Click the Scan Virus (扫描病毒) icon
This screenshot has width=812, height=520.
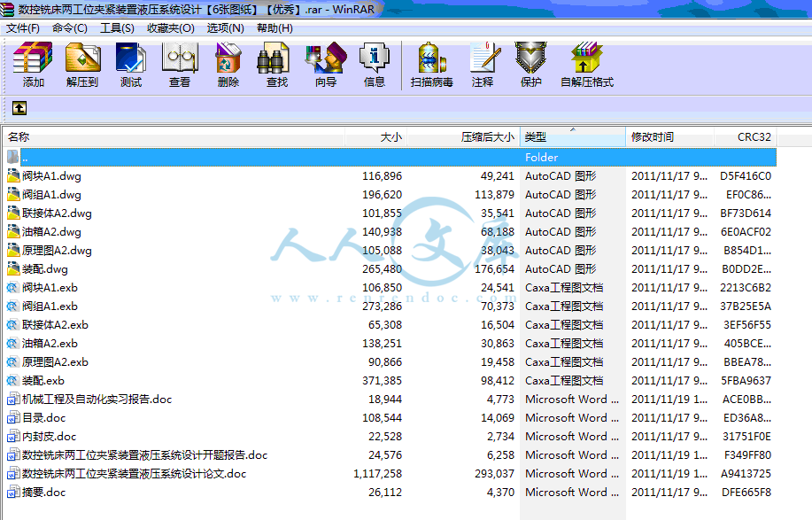tap(431, 57)
